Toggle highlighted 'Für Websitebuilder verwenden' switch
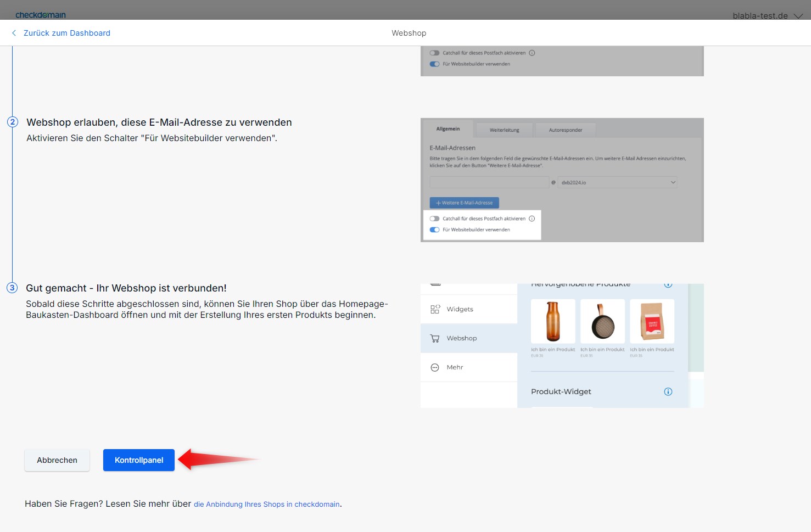This screenshot has height=532, width=811. click(434, 229)
